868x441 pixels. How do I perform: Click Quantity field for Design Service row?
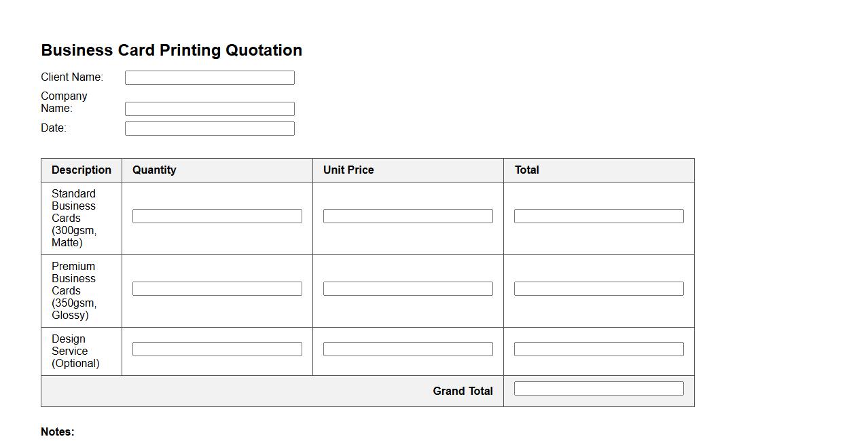coord(217,349)
